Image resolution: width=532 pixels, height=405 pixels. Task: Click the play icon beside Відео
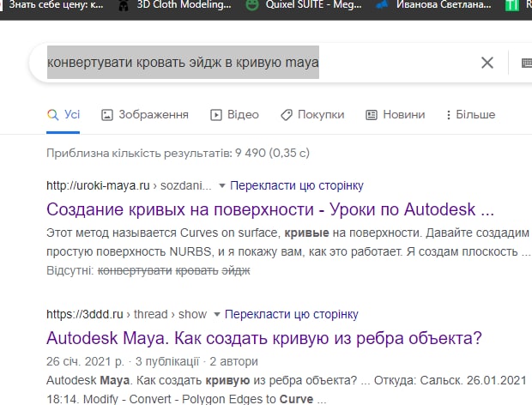click(x=215, y=115)
